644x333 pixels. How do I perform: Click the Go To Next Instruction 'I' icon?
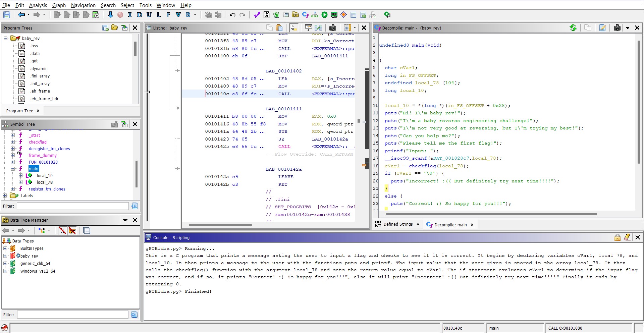pos(130,15)
